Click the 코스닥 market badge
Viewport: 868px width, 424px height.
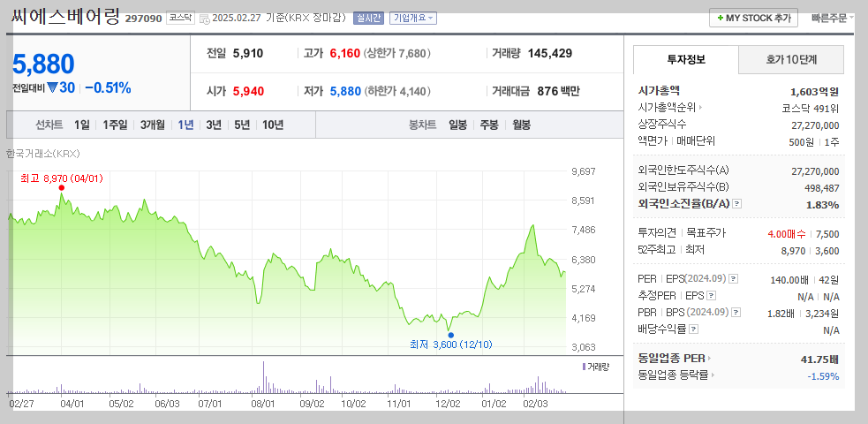pyautogui.click(x=180, y=18)
